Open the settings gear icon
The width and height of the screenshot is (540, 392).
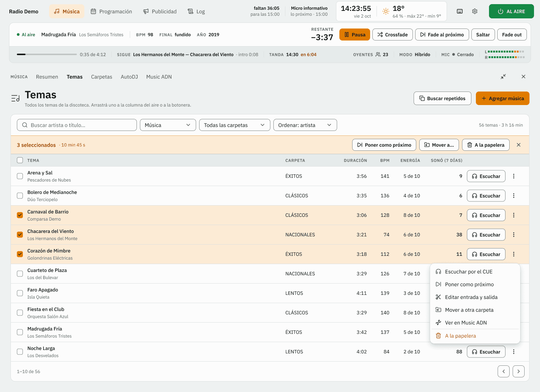coord(475,11)
